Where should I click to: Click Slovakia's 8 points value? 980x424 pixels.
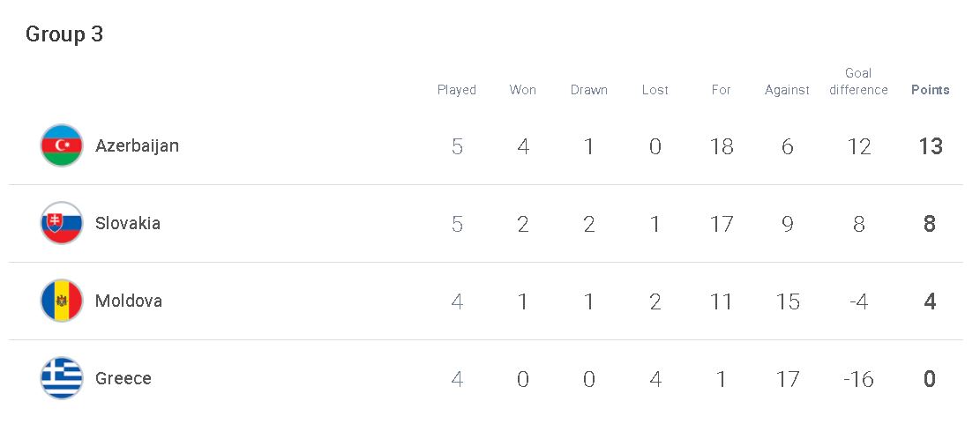click(930, 224)
